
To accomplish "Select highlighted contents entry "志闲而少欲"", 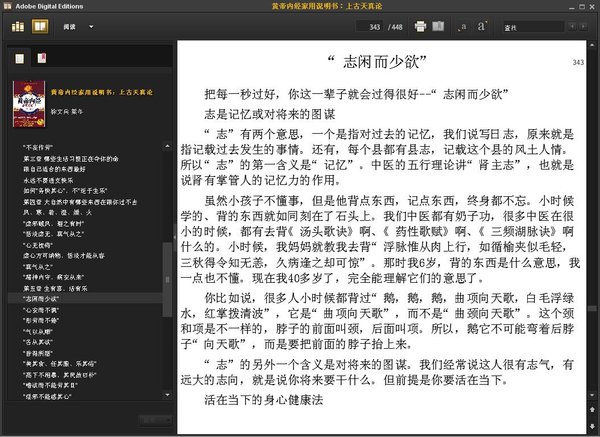I will click(x=85, y=298).
